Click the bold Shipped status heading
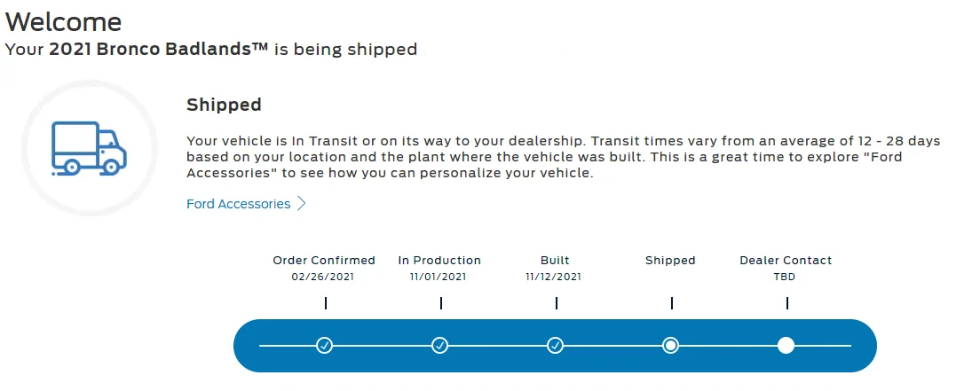Screen dimensions: 980x391 point(224,105)
